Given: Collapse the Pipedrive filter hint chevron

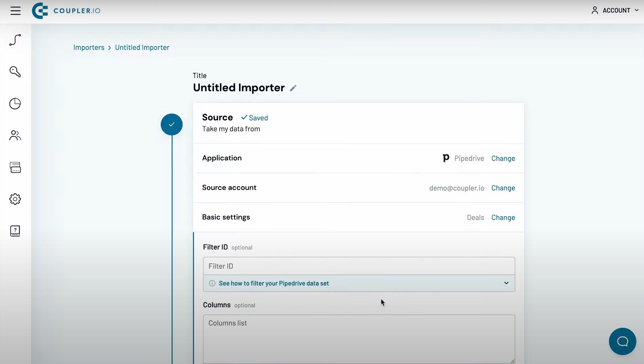Looking at the screenshot, I should (506, 283).
